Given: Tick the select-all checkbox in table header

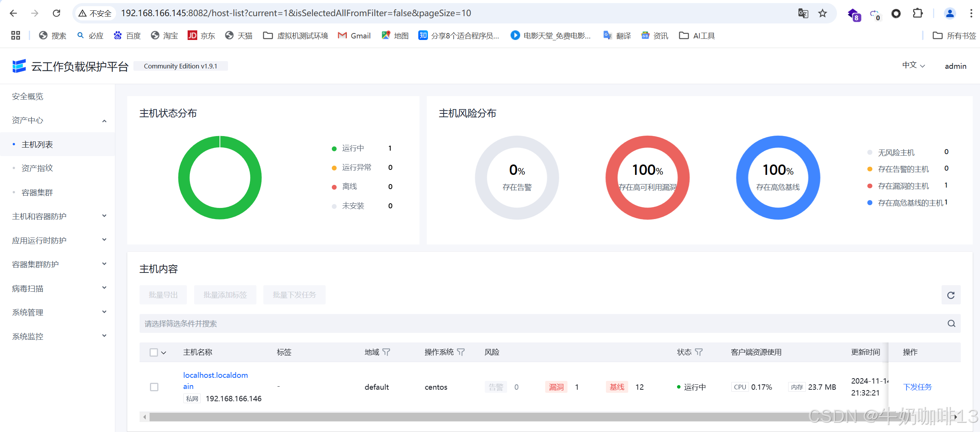Looking at the screenshot, I should point(154,352).
